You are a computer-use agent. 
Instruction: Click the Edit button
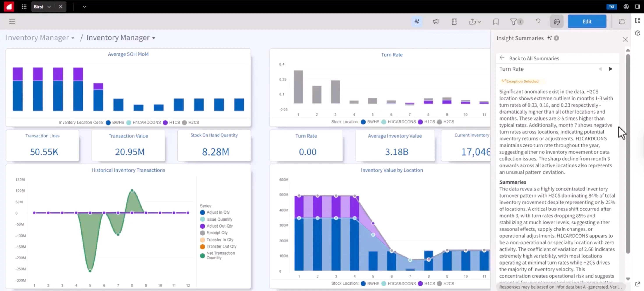587,21
